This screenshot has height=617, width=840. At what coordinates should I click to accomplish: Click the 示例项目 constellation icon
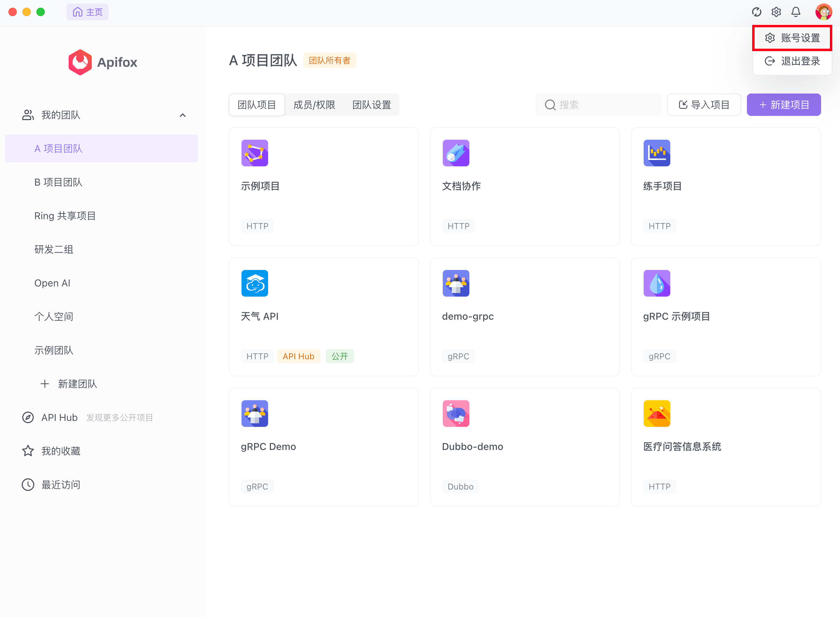tap(254, 153)
